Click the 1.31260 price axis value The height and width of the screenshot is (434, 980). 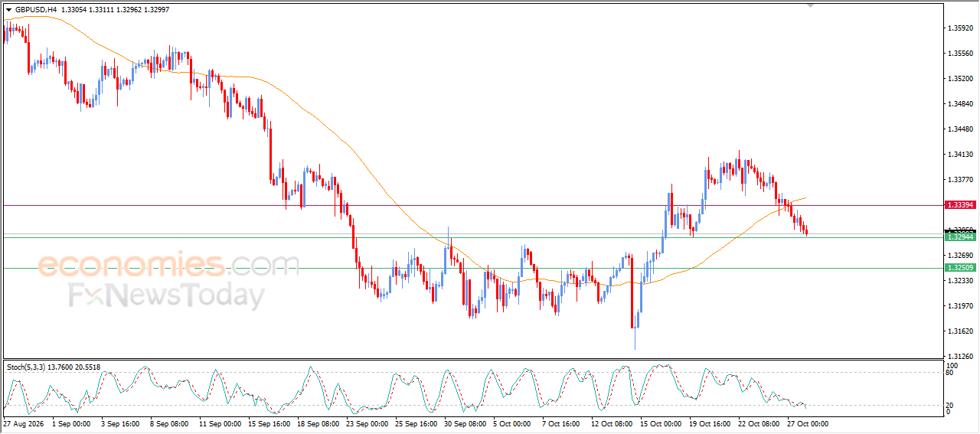(960, 357)
